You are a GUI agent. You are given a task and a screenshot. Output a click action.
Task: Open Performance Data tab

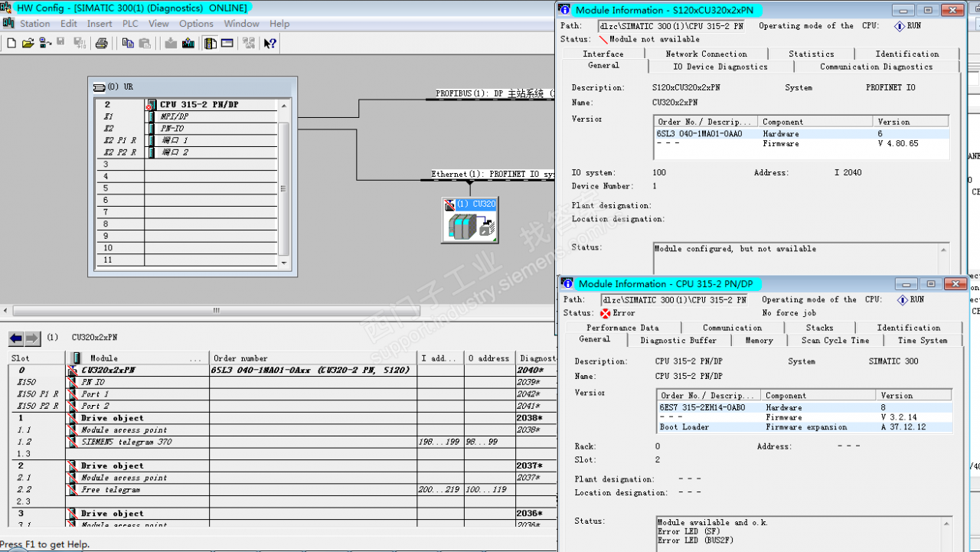click(622, 328)
